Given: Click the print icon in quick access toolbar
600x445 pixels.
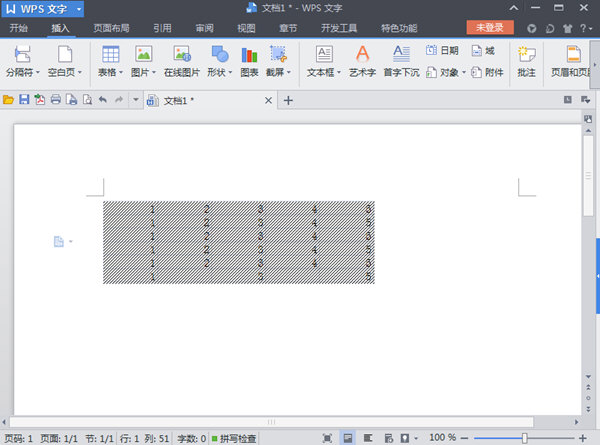Looking at the screenshot, I should (55, 101).
